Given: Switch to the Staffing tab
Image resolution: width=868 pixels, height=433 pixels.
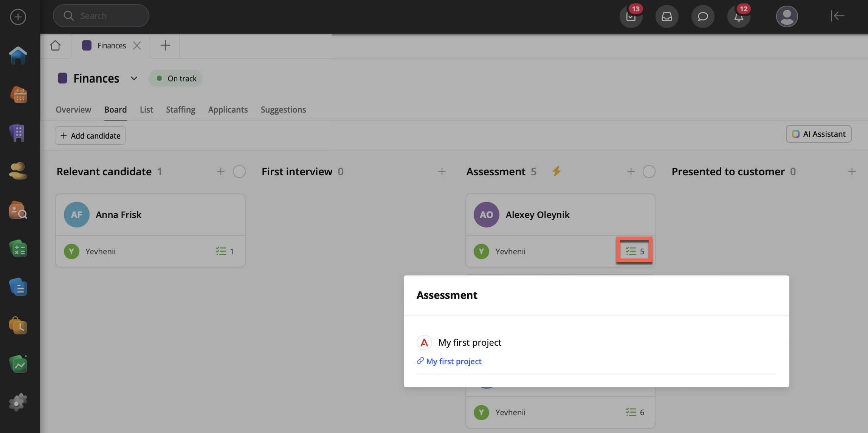Looking at the screenshot, I should tap(180, 110).
